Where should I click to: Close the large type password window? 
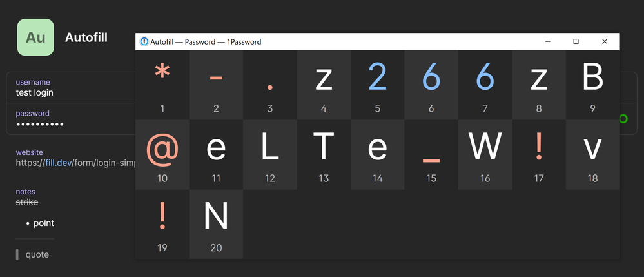605,42
